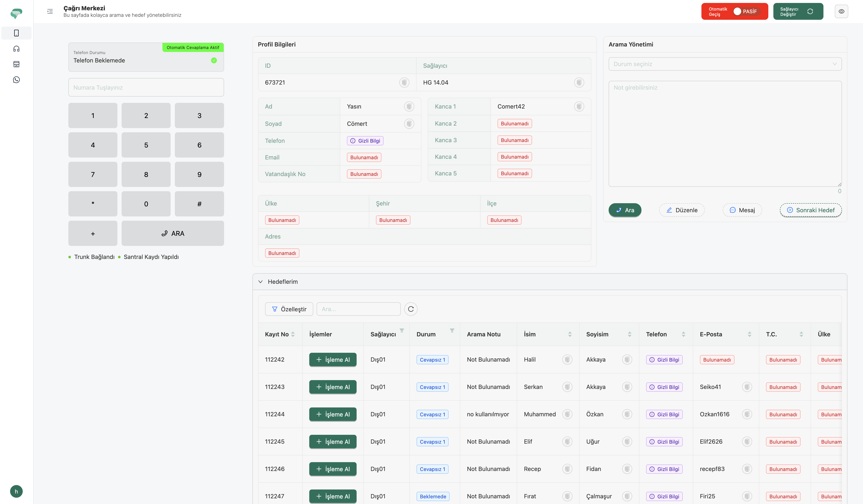
Task: Copy the surname Özkan in the table
Action: [627, 414]
